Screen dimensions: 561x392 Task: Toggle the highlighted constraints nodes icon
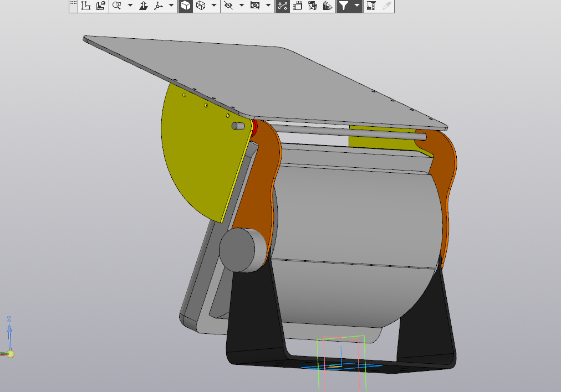point(283,6)
